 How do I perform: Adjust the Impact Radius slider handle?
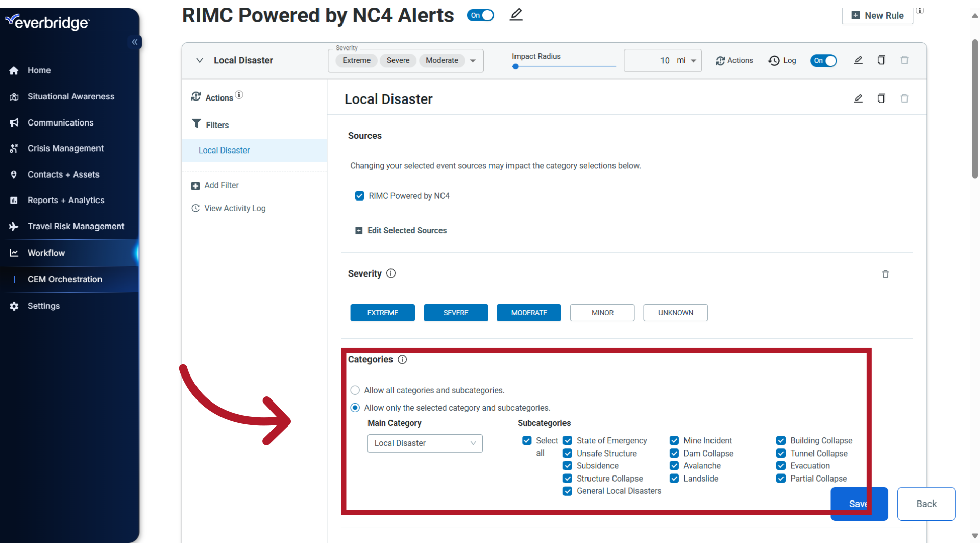[516, 66]
